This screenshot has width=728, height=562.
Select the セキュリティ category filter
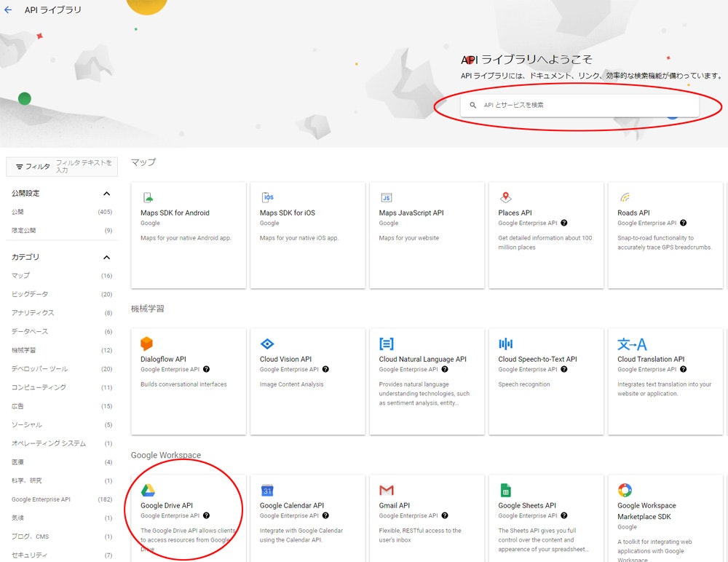tap(62, 555)
